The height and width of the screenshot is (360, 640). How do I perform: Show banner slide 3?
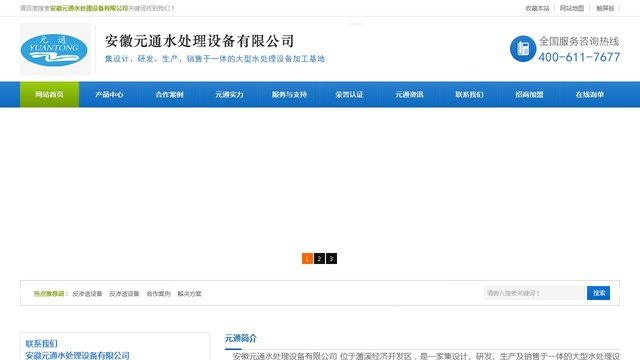pyautogui.click(x=331, y=258)
